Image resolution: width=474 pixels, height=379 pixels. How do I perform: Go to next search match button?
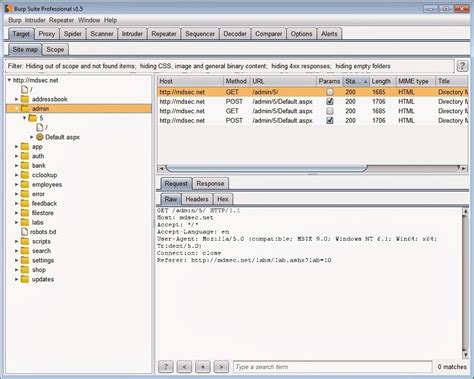[x=221, y=367]
